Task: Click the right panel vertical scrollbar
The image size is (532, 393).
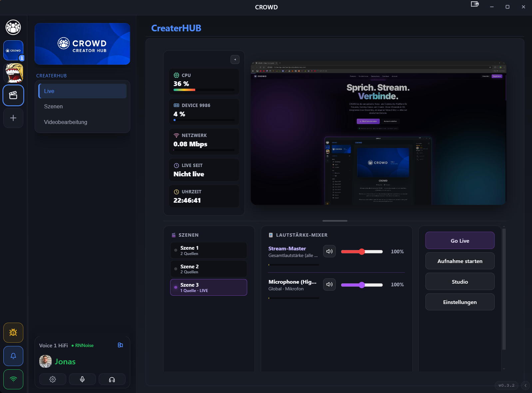Action: click(504, 289)
